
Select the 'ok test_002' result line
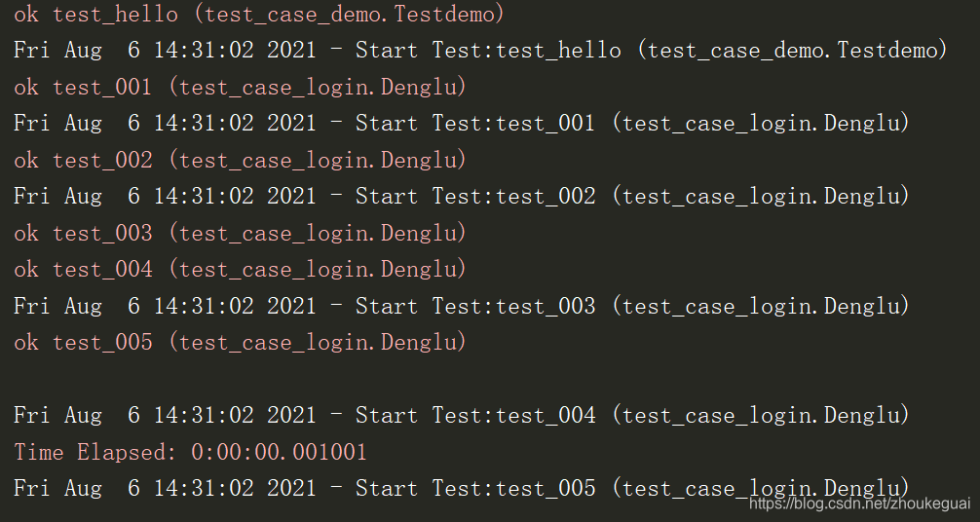click(240, 160)
